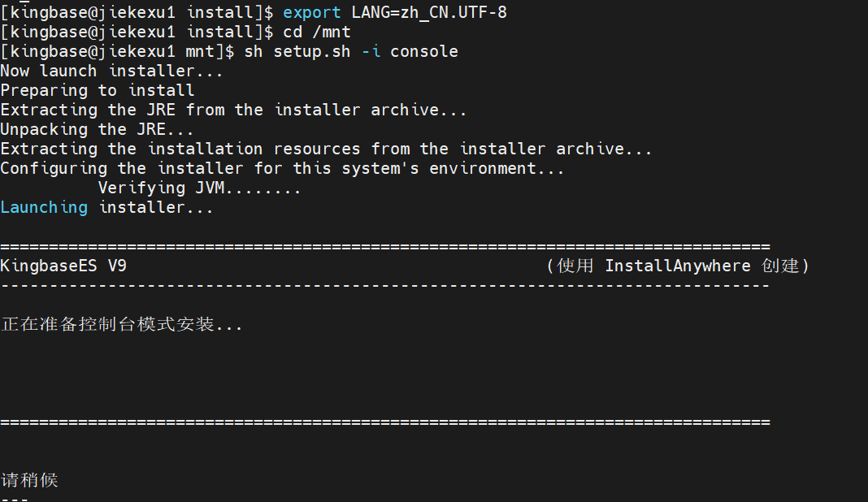Image resolution: width=868 pixels, height=502 pixels.
Task: Click the top equals-sign separator line
Action: (385, 246)
